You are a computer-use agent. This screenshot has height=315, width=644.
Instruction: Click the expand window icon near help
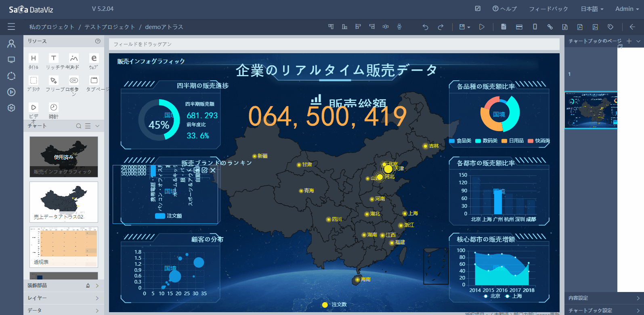pos(478,8)
